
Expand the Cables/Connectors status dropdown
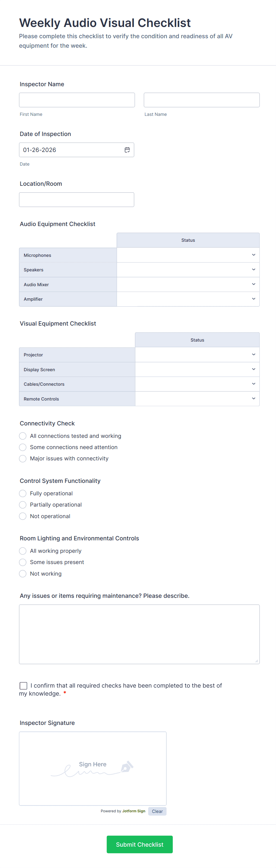click(197, 384)
